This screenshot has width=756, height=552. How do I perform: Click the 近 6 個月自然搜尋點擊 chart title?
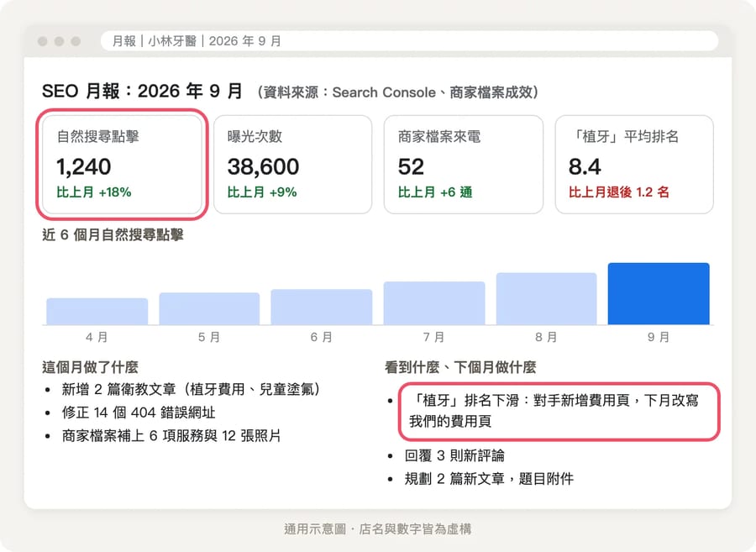pos(113,234)
